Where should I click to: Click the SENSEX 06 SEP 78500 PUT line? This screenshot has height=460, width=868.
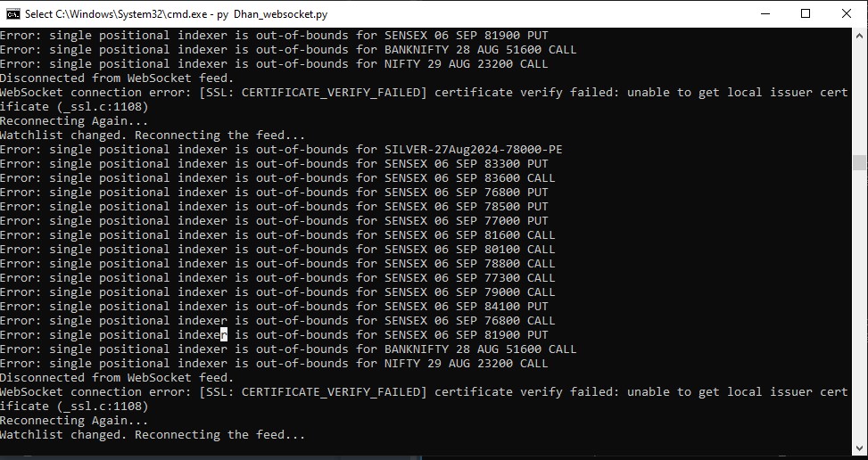(274, 206)
